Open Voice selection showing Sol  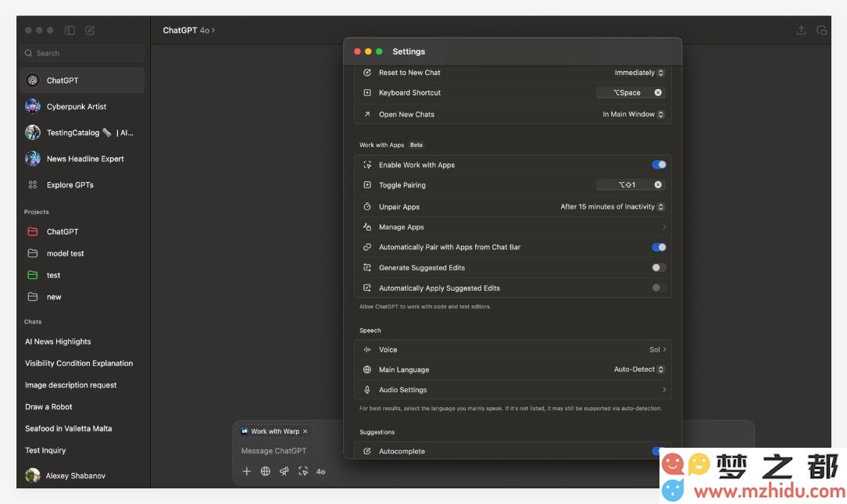point(657,349)
